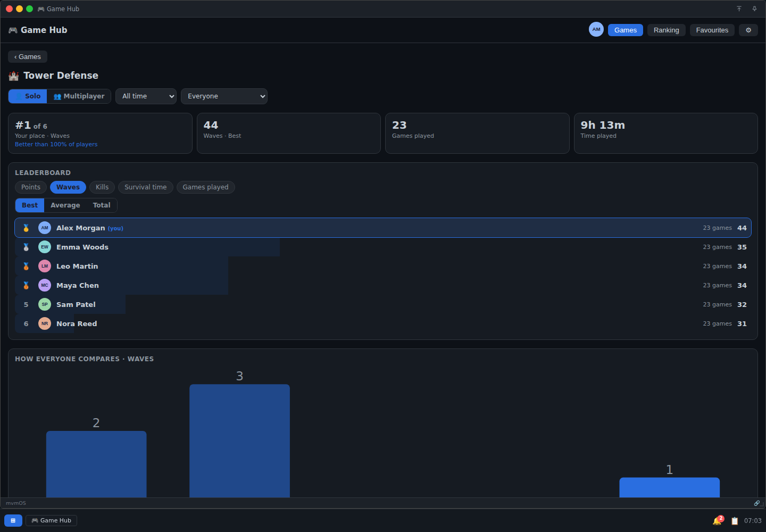Click the start menu grid button
The height and width of the screenshot is (532, 766).
(13, 520)
